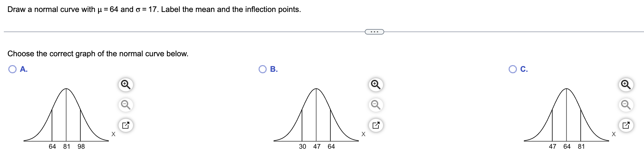Select answer choice C
The width and height of the screenshot is (644, 168).
tap(513, 69)
